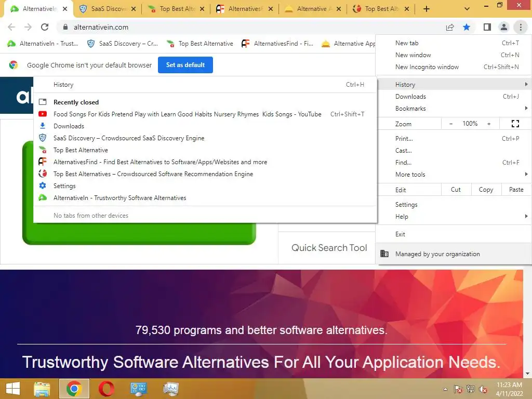Expand Bookmarks submenu in Chrome menu
The image size is (532, 399).
(x=454, y=108)
